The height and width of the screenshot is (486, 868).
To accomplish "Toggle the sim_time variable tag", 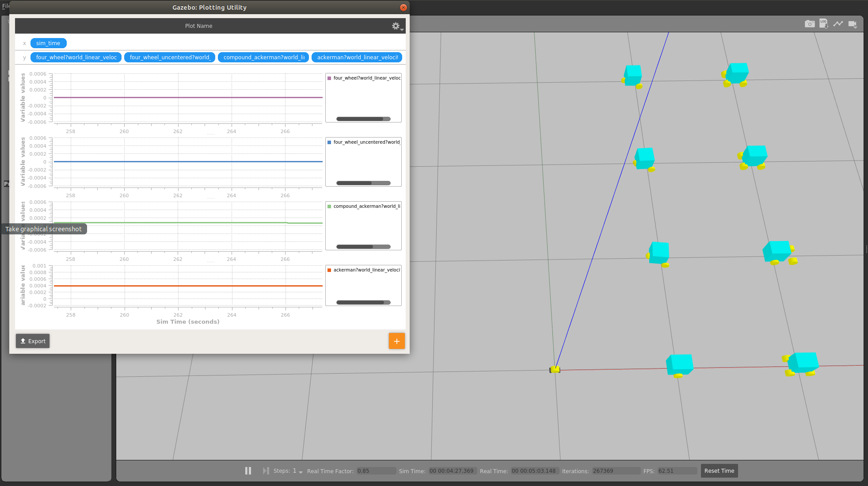I will pos(48,42).
